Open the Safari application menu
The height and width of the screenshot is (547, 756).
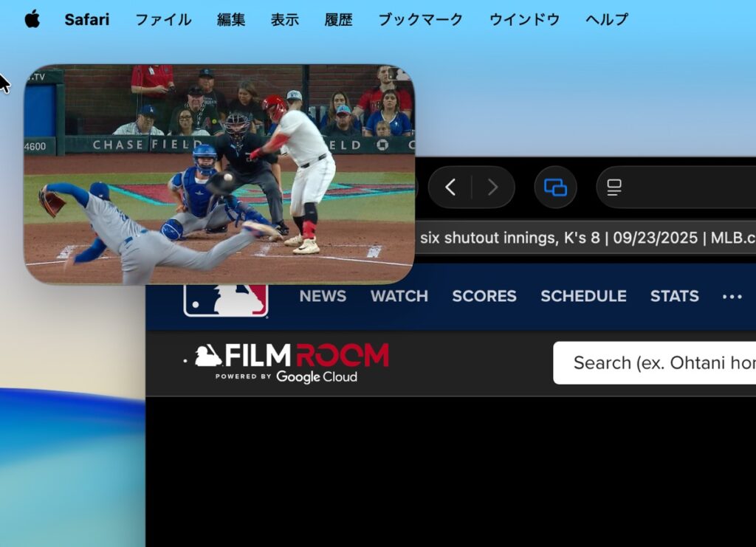pyautogui.click(x=86, y=19)
